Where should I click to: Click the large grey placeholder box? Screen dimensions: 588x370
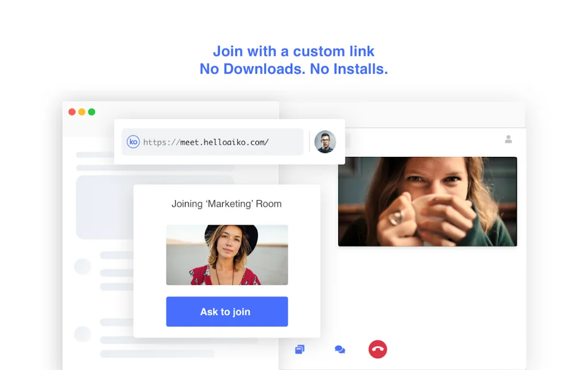coord(105,207)
